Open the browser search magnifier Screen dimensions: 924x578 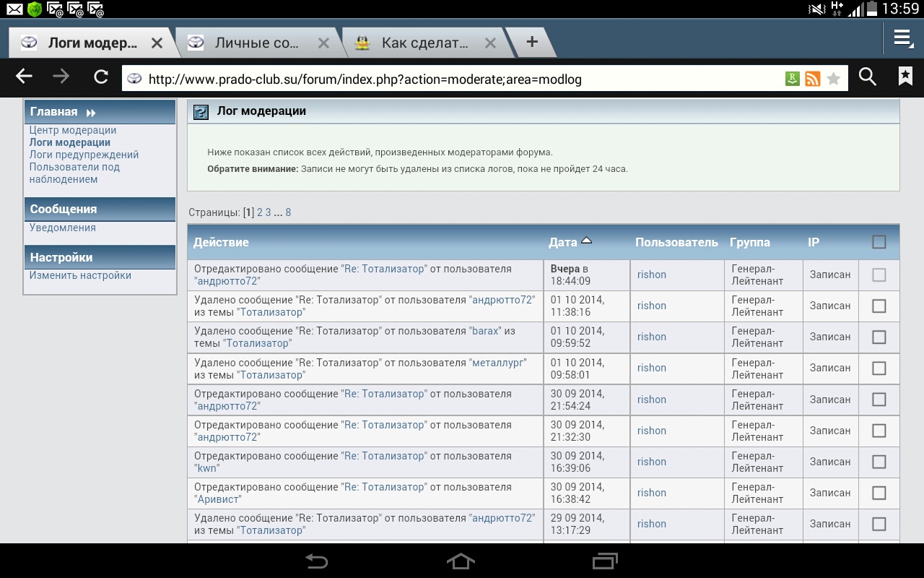coord(867,77)
